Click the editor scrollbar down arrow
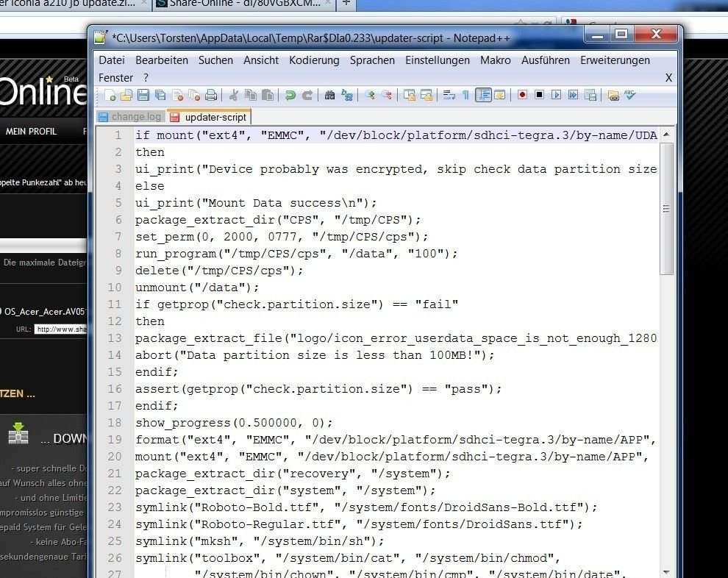The height and width of the screenshot is (578, 728). pyautogui.click(x=666, y=572)
